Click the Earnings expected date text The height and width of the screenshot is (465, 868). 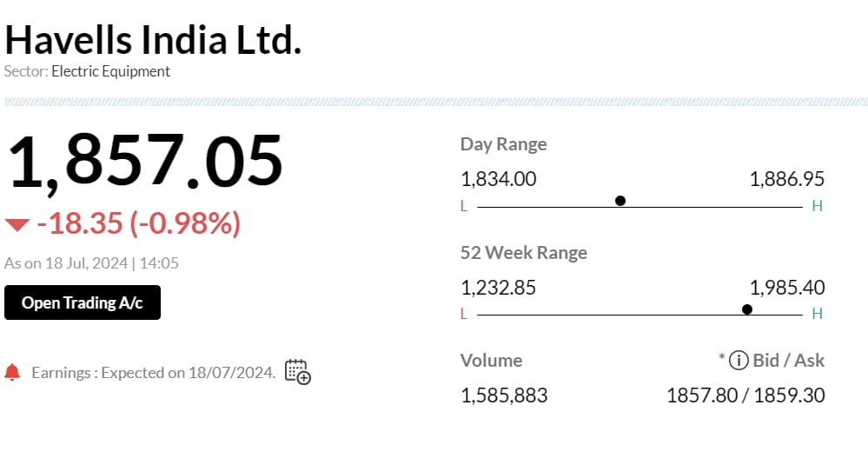154,373
